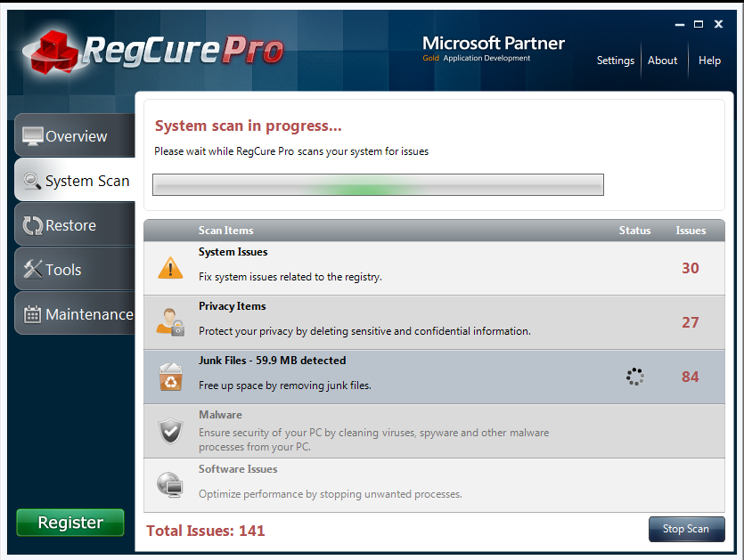
Task: Click 'Fix system issues related to the registry' text
Action: point(290,277)
